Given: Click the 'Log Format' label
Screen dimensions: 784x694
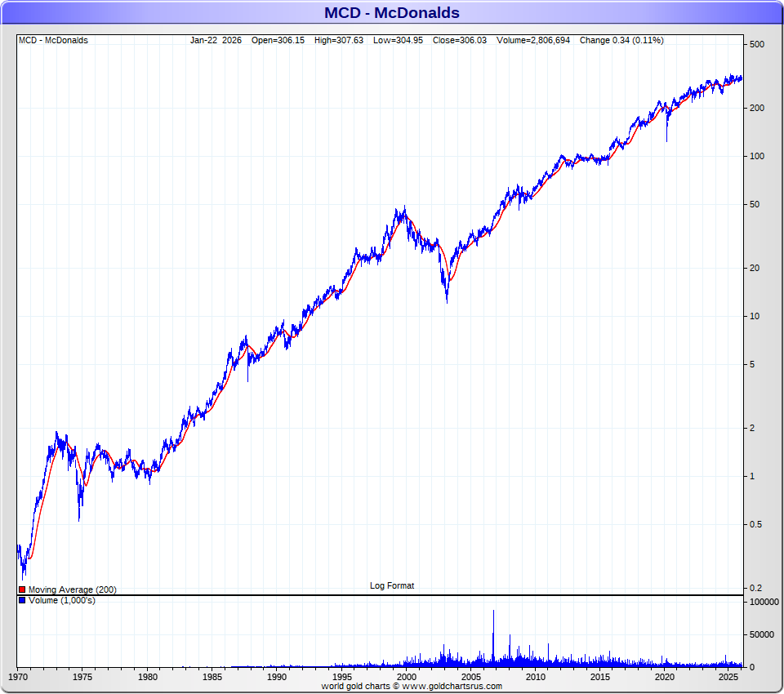Looking at the screenshot, I should (392, 586).
